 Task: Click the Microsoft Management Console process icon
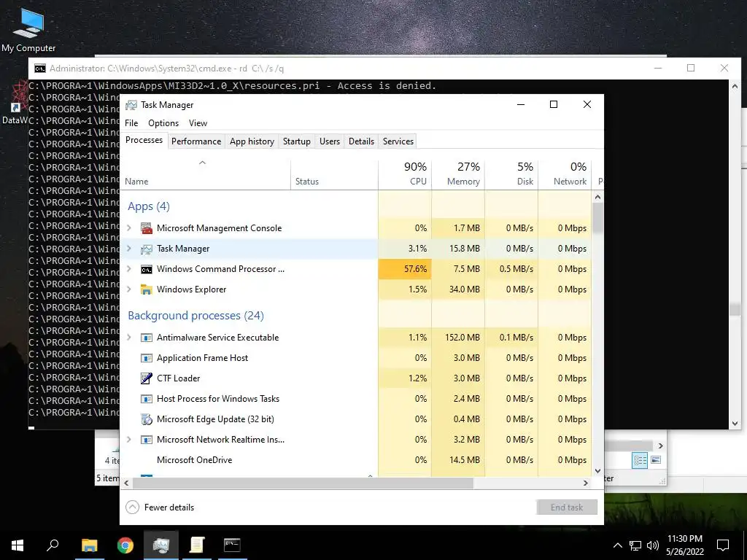tap(146, 228)
